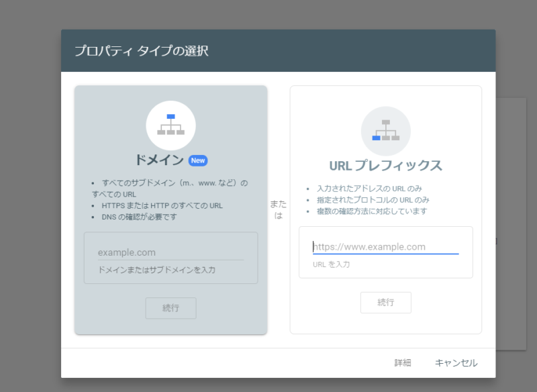
Task: Click the blue New badge
Action: pos(198,160)
